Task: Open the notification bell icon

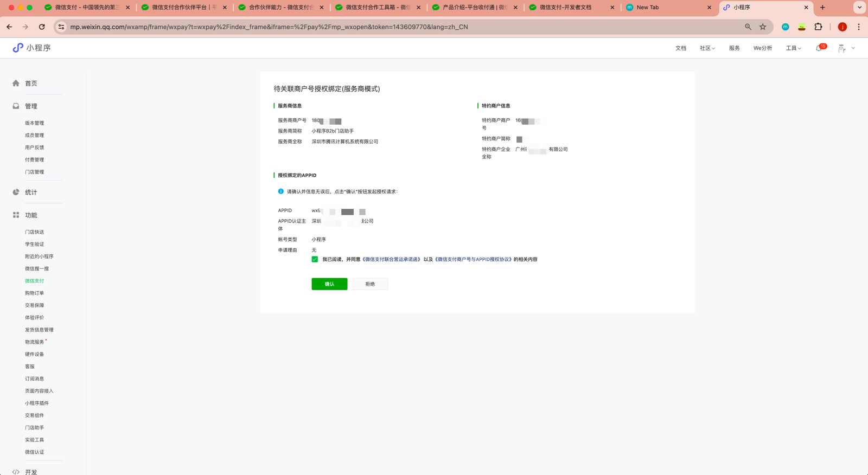Action: point(819,48)
